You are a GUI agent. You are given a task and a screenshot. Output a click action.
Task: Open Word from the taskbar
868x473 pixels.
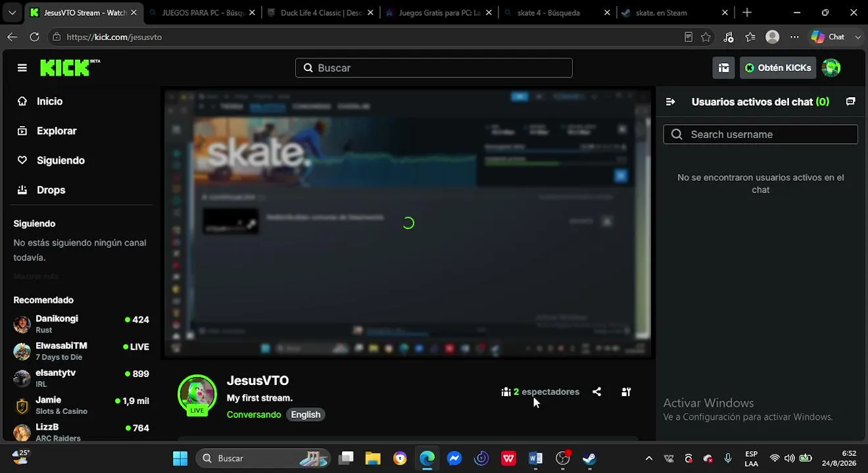pyautogui.click(x=535, y=458)
